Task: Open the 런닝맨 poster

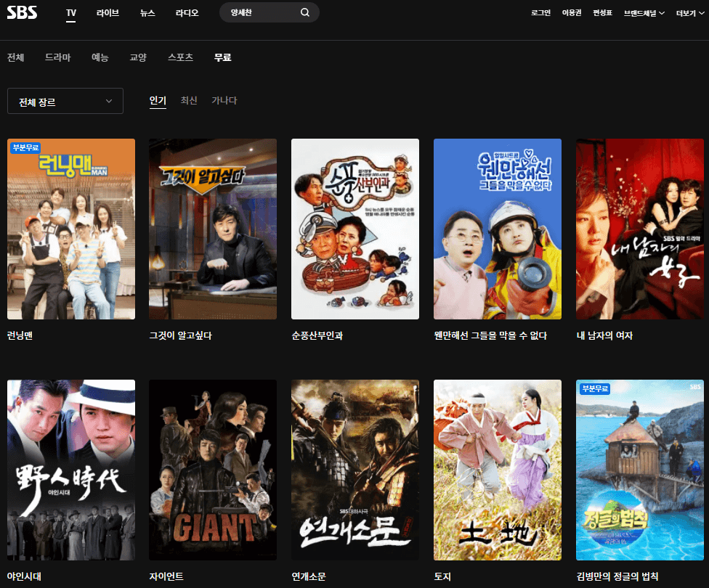Action: [71, 229]
